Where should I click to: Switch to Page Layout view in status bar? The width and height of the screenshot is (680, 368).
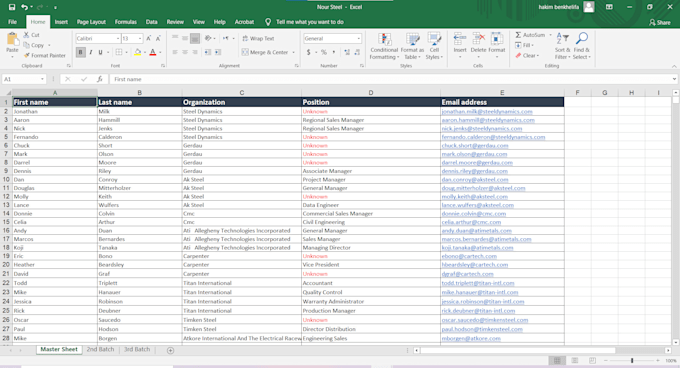click(575, 361)
